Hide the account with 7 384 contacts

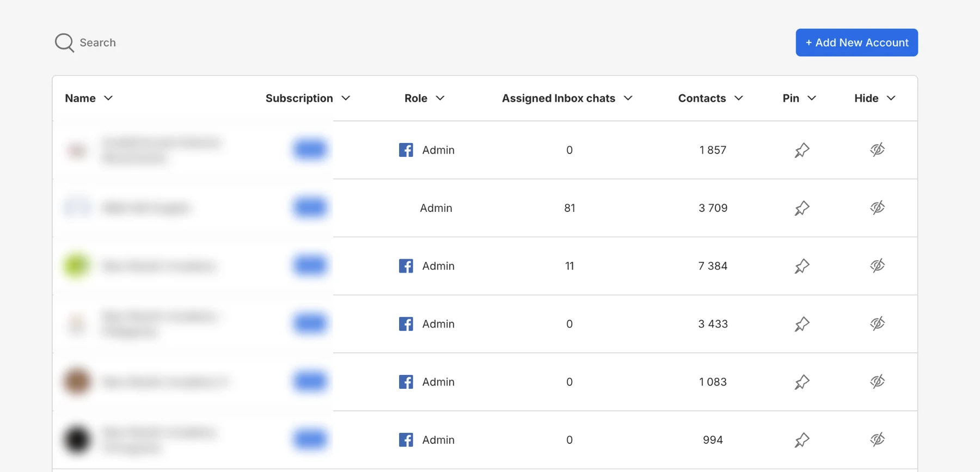coord(877,266)
